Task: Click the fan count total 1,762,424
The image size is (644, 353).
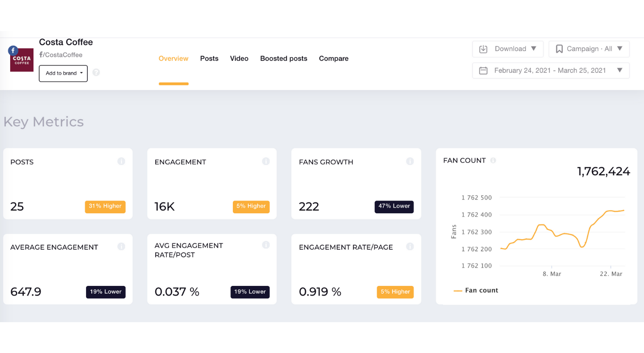Action: tap(603, 172)
